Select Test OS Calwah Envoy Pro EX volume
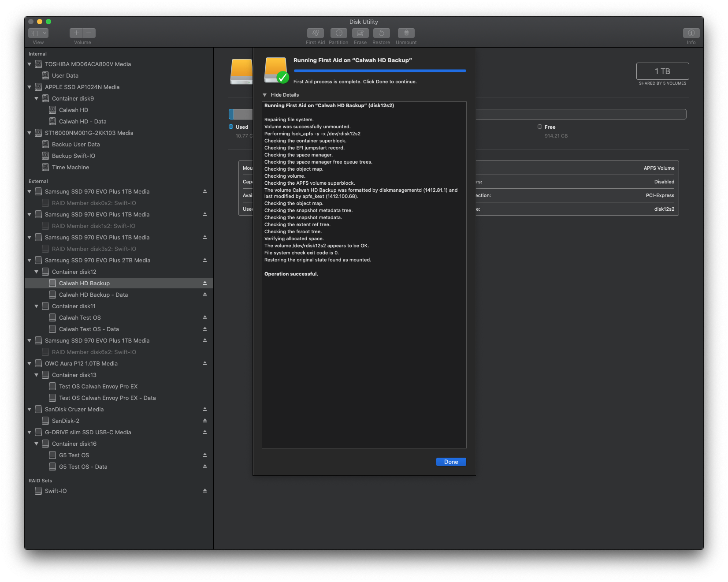Screen dimensions: 728x582 (119, 386)
